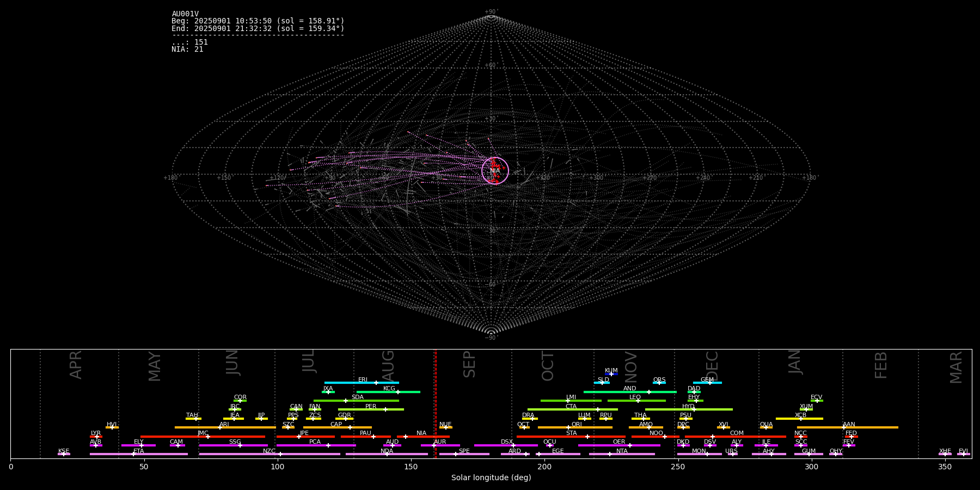This screenshot has height=490, width=980.
Task: Click the red JMC activity bar
Action: tap(203, 437)
